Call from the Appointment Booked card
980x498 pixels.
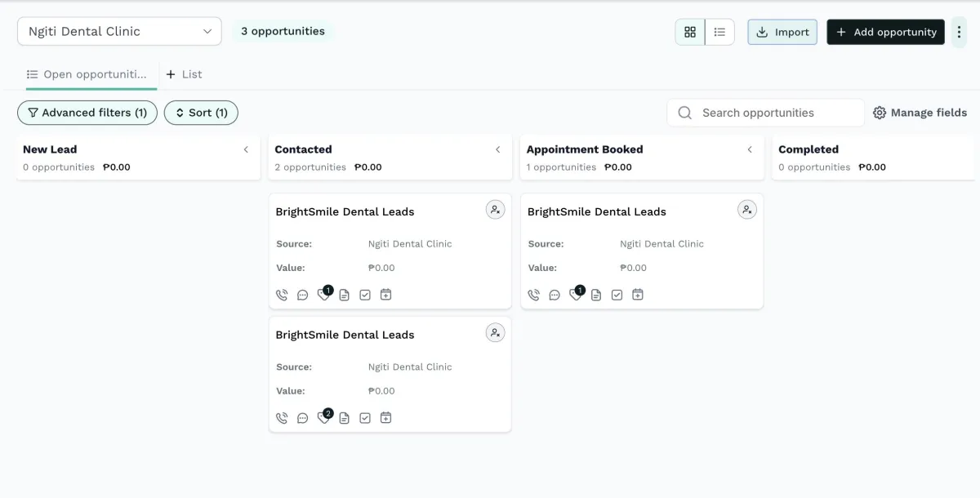pos(533,295)
